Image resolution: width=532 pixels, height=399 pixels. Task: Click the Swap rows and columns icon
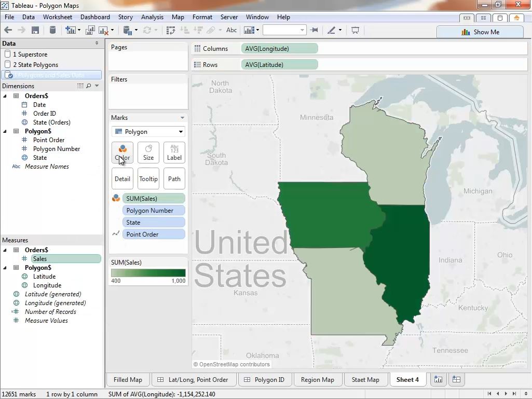pos(171,31)
